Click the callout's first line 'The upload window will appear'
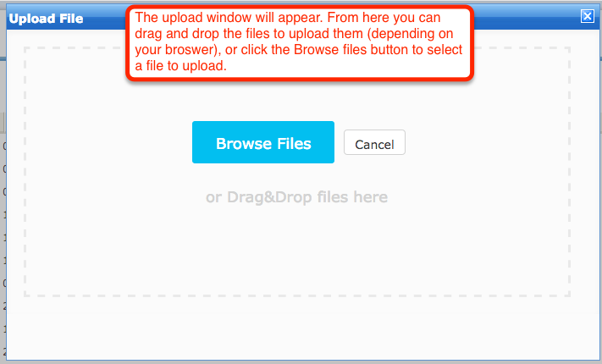 [x=229, y=18]
